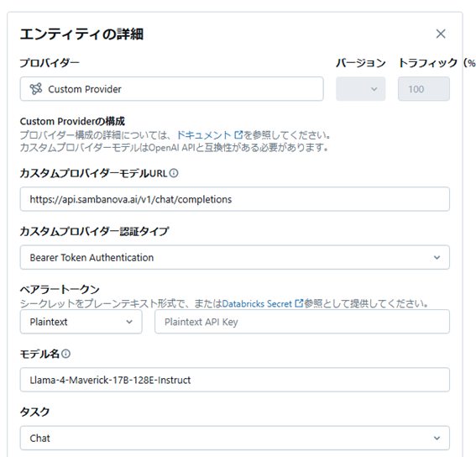Click info icon next to モデル名
The image size is (476, 457).
[x=65, y=354]
